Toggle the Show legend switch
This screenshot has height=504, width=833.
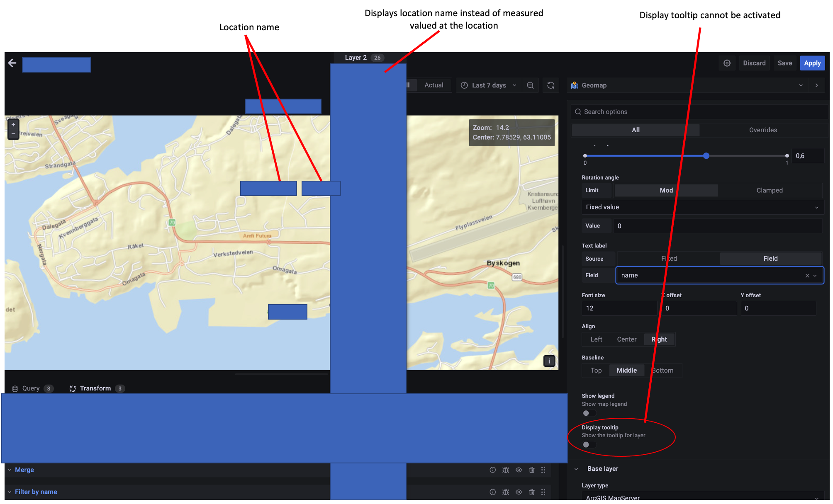click(589, 413)
